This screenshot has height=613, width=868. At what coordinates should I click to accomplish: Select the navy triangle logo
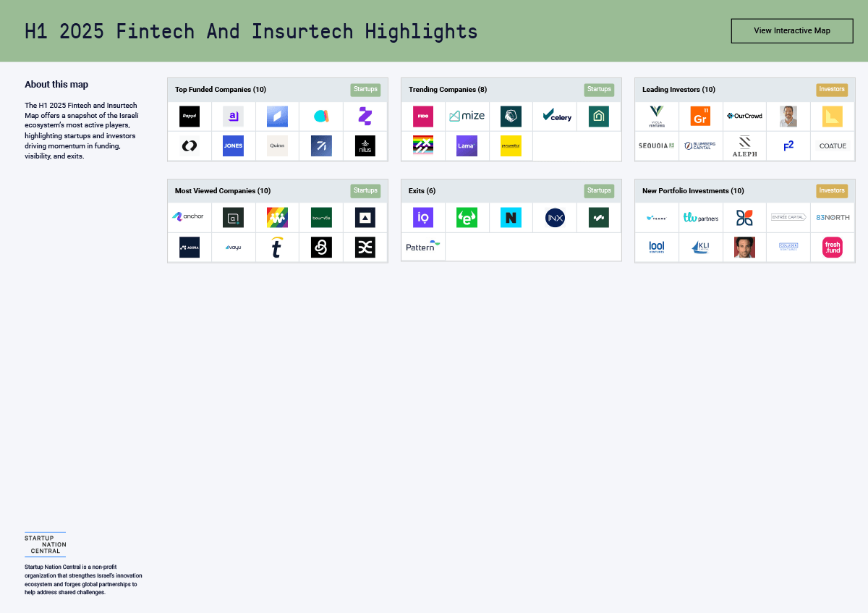(x=365, y=218)
